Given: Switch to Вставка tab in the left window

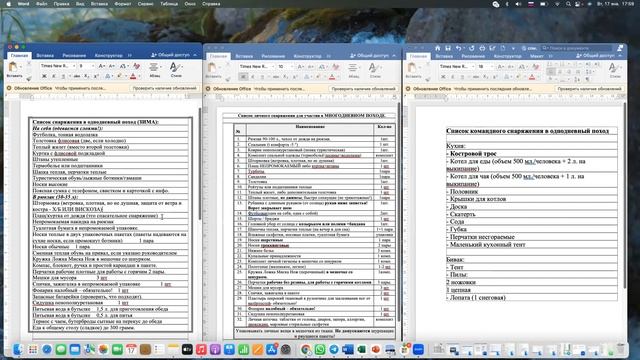Looking at the screenshot, I should tap(45, 56).
